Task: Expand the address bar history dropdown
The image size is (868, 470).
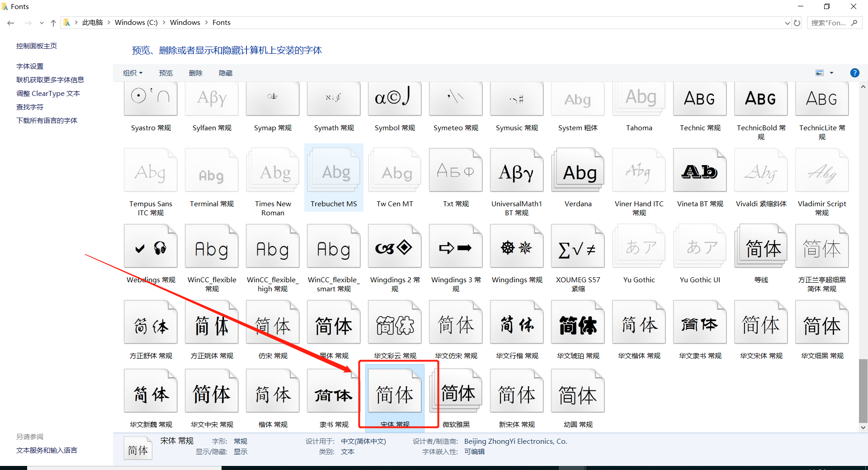Action: (x=787, y=23)
